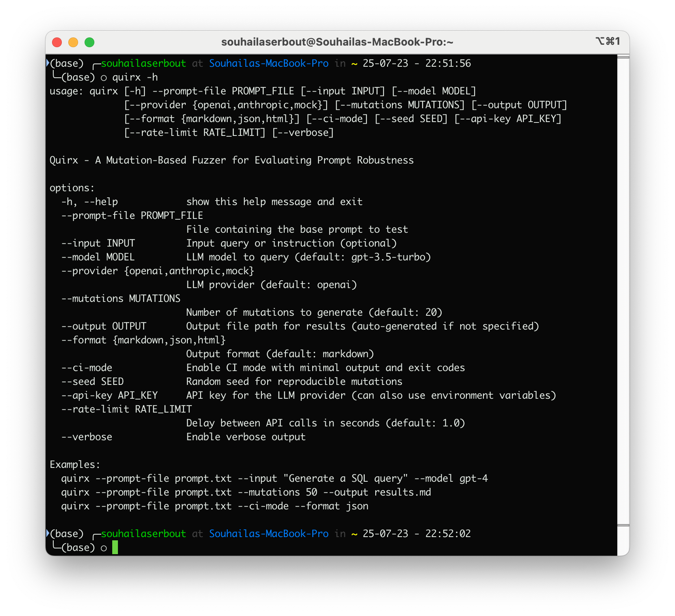The height and width of the screenshot is (616, 675).
Task: Click the '--model MODEL' option
Action: (98, 257)
